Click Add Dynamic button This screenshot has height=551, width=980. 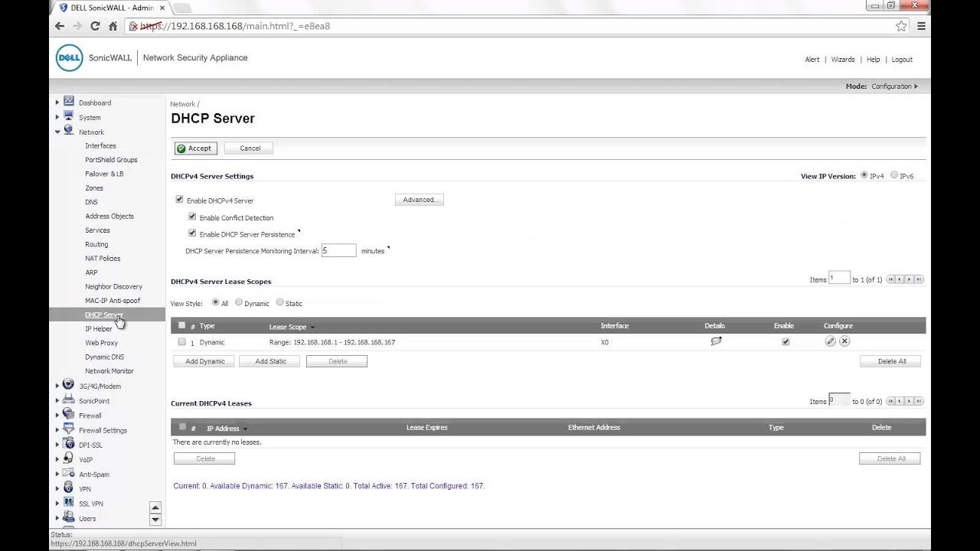pyautogui.click(x=204, y=361)
